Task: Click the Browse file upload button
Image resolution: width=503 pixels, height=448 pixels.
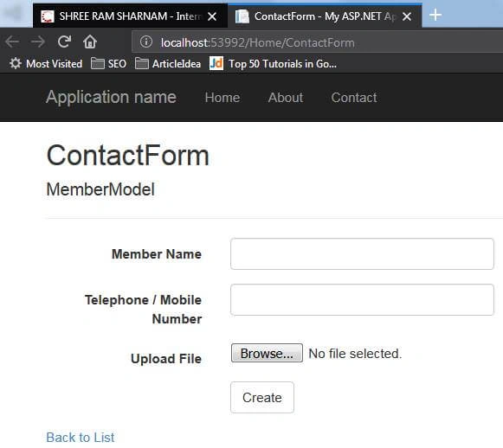Action: tap(267, 353)
